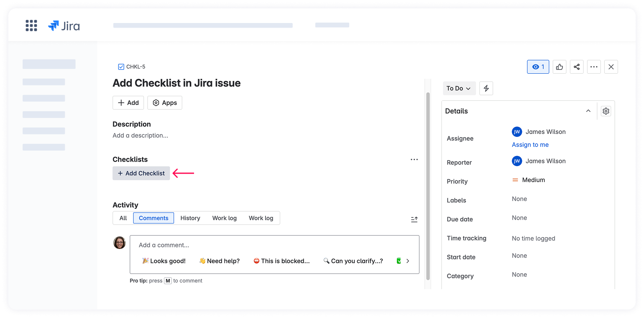This screenshot has height=318, width=644.
Task: Click the JW avatar in Reporter row
Action: [x=517, y=161]
